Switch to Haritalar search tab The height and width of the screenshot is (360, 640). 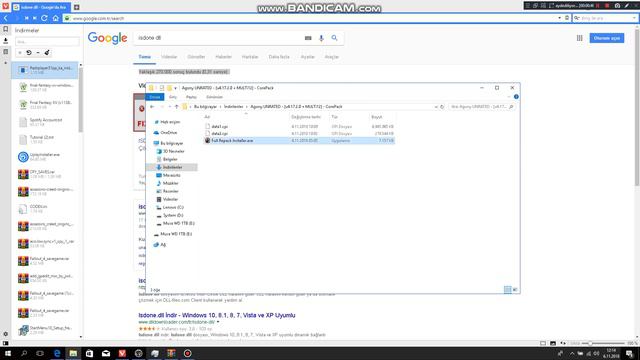pyautogui.click(x=250, y=57)
